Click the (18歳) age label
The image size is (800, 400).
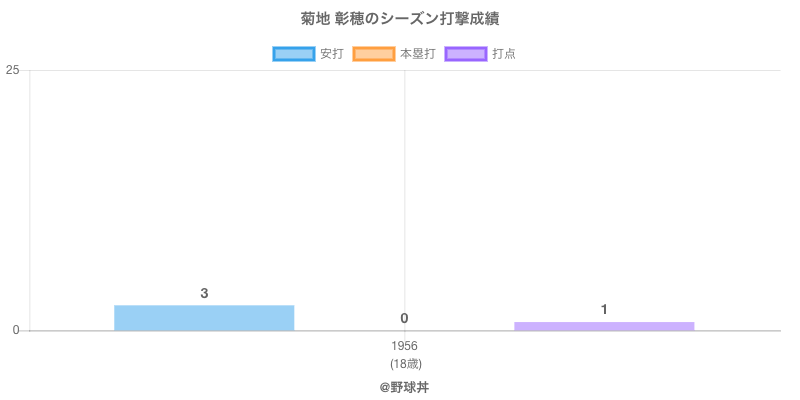point(404,363)
